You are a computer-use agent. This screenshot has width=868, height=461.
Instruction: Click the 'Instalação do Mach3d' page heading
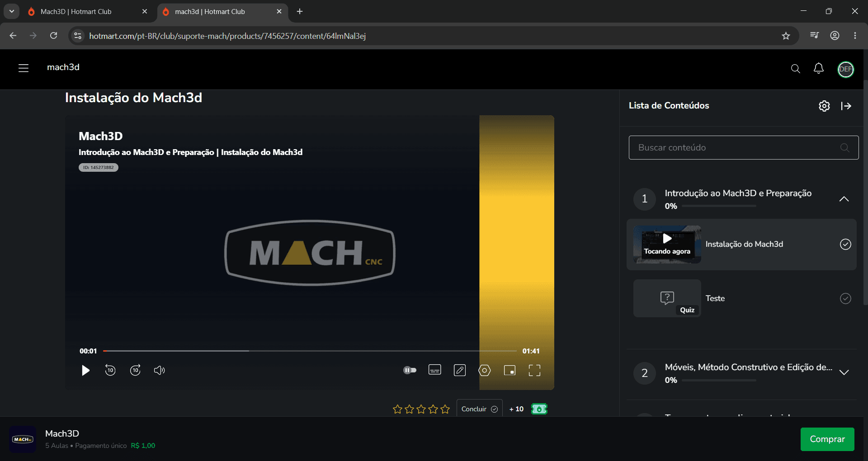[x=133, y=98]
